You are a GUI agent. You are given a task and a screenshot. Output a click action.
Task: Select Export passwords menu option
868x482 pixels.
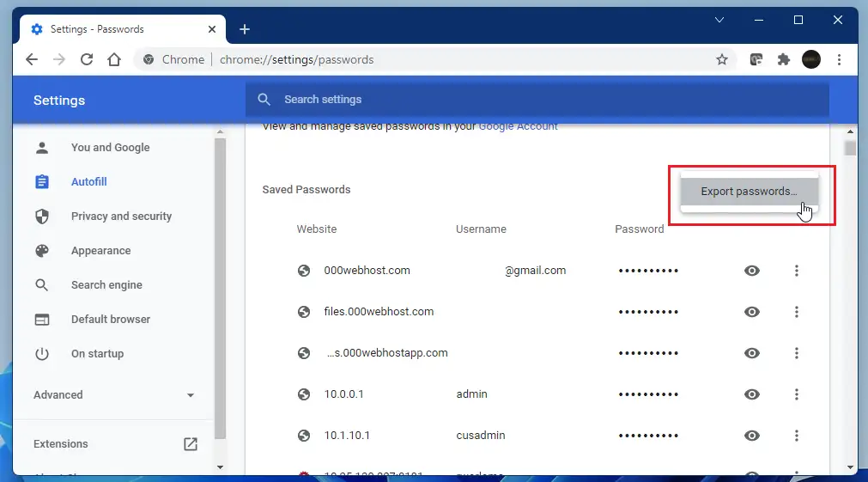[x=749, y=192]
